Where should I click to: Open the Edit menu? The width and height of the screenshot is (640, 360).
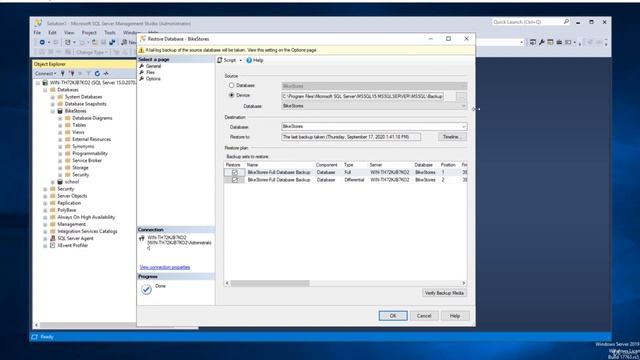(52, 32)
